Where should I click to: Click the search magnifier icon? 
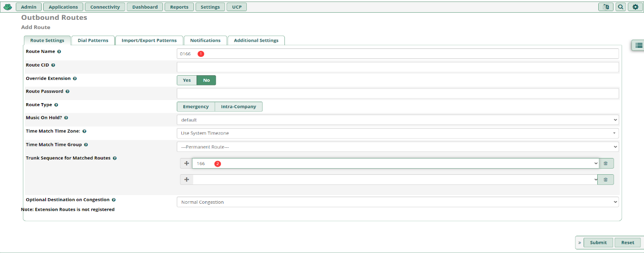point(621,7)
